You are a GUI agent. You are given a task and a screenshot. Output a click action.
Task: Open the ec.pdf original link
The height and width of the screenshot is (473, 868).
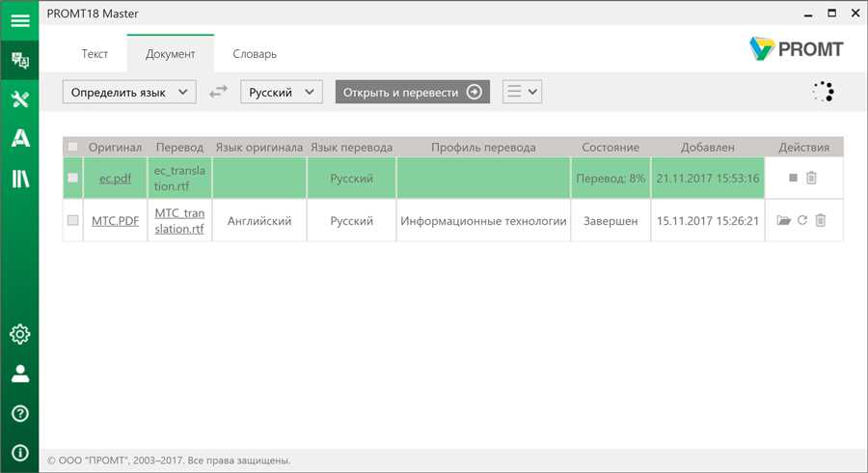(115, 179)
